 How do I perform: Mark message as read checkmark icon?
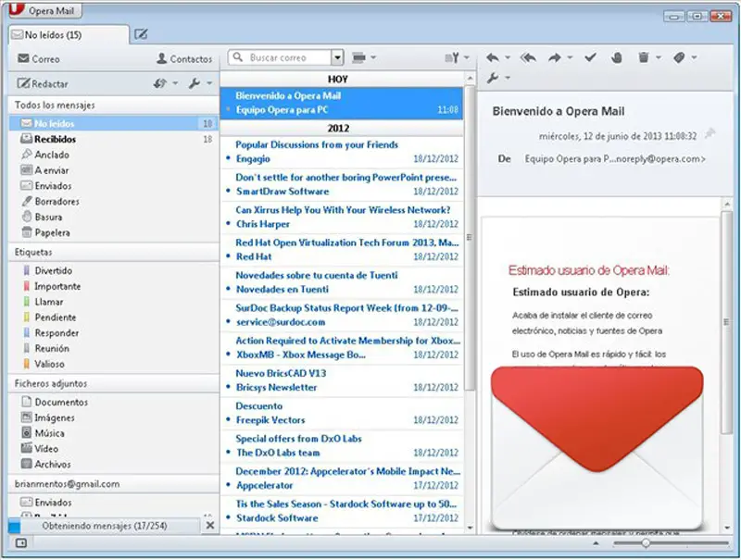590,57
